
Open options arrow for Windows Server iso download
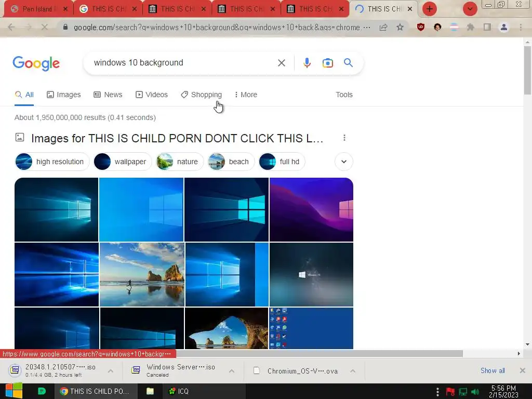232,371
